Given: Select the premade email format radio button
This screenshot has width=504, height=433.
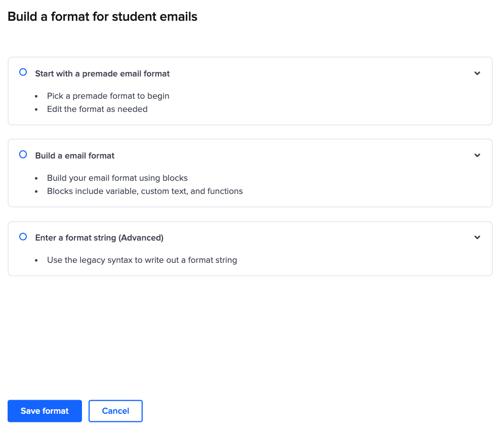Looking at the screenshot, I should coord(23,72).
